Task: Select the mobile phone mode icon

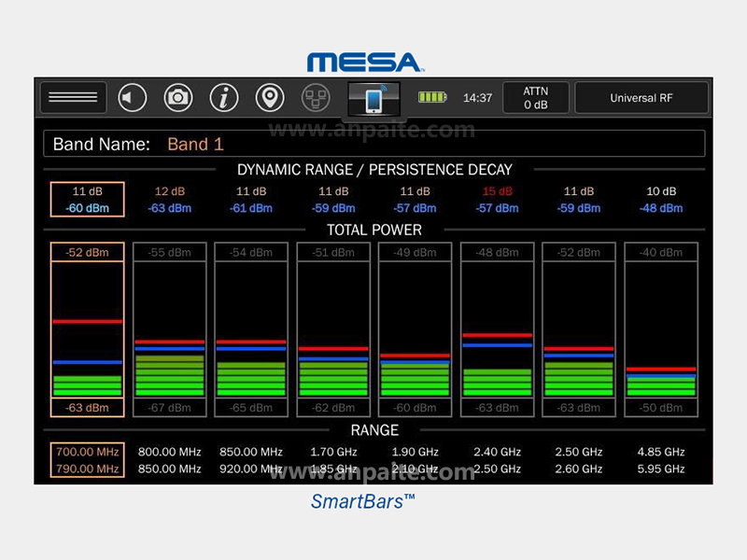Action: [373, 99]
